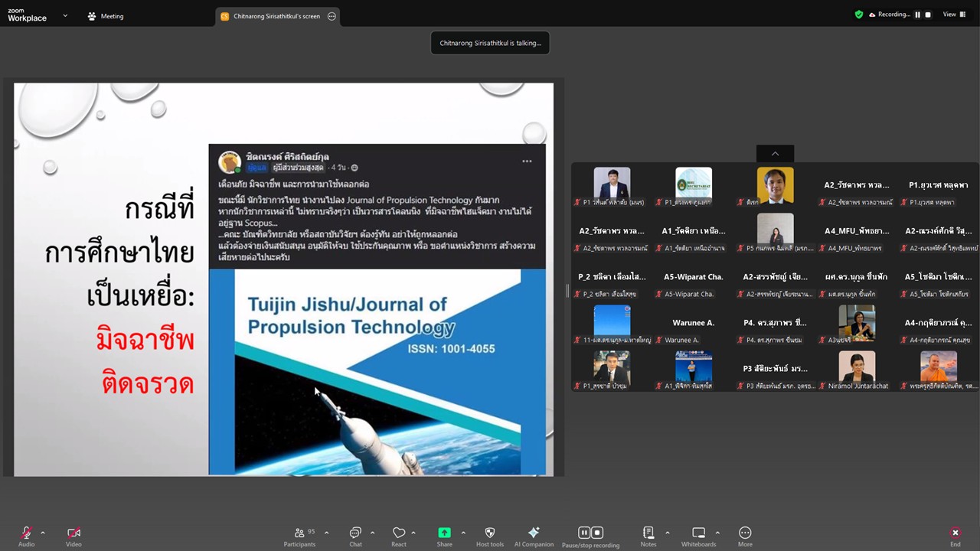Expand audio options chevron next to Audio

click(x=43, y=533)
